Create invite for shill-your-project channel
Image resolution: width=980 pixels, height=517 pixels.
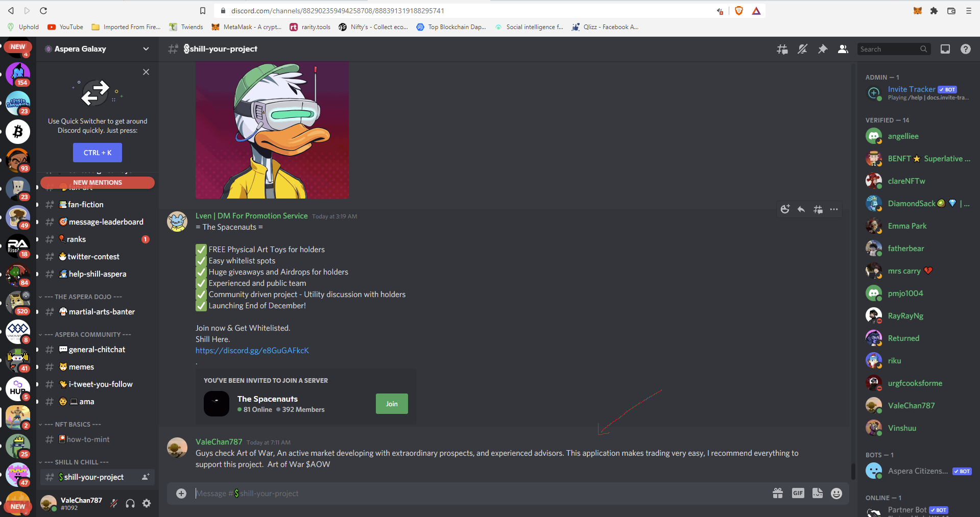click(x=146, y=477)
